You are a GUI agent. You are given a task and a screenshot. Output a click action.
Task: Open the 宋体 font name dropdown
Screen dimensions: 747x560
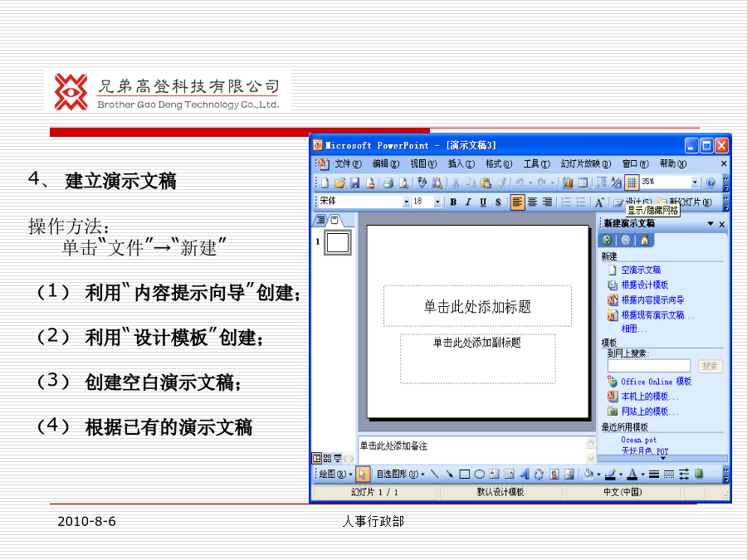coord(407,202)
